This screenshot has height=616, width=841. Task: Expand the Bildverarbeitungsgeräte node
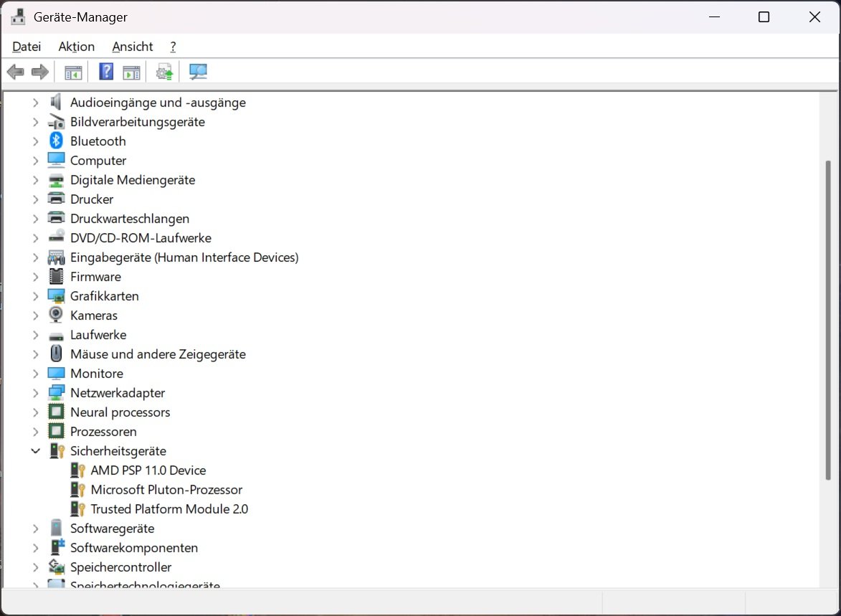35,122
